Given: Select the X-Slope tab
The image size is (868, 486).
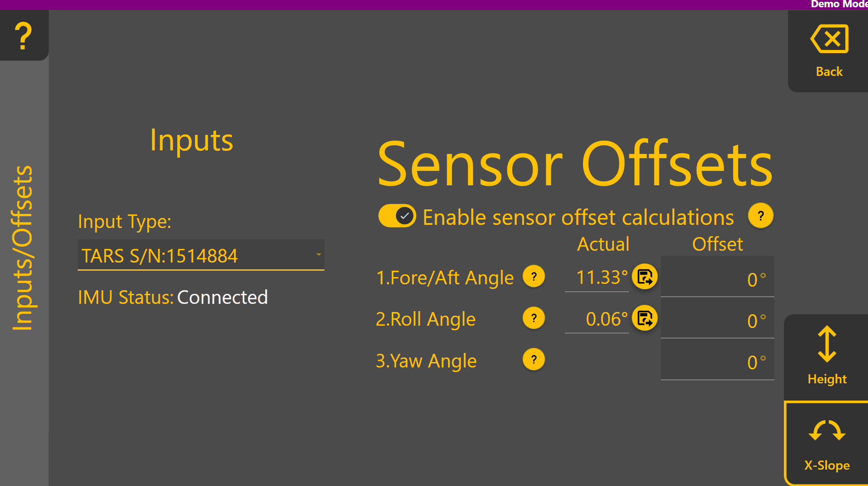Looking at the screenshot, I should tap(827, 444).
